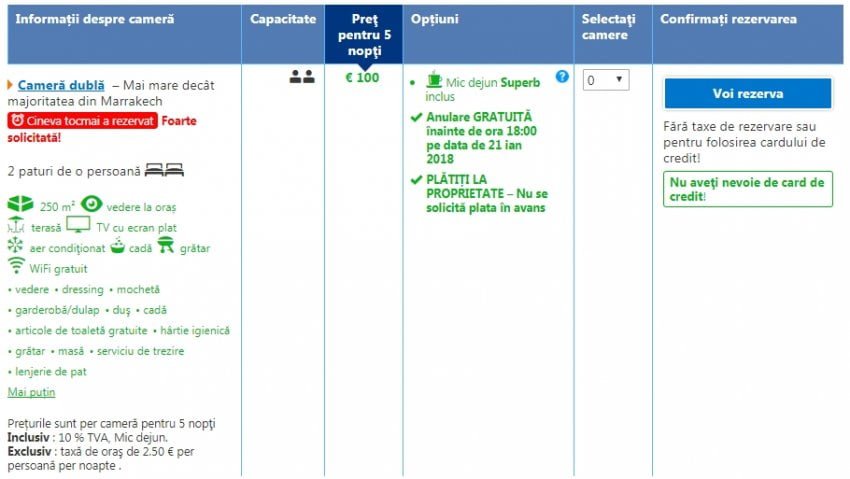Open the blue question mark help tooltip
This screenshot has width=850, height=479.
point(562,77)
